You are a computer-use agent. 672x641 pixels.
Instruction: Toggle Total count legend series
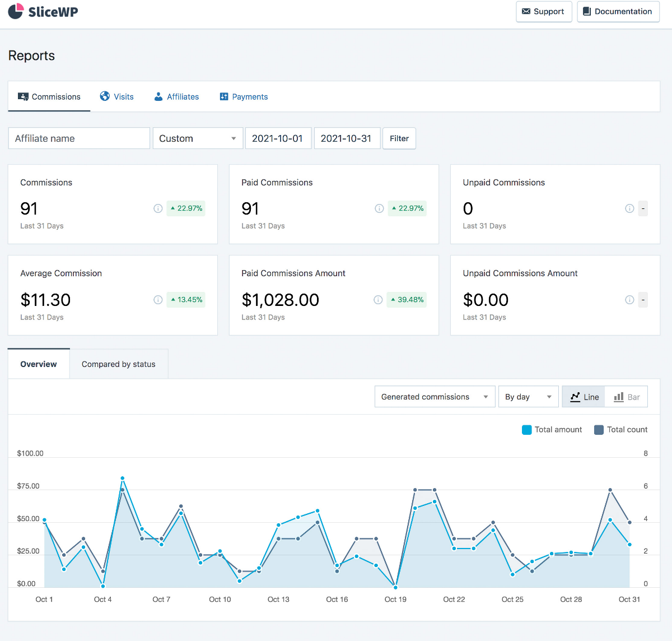620,430
